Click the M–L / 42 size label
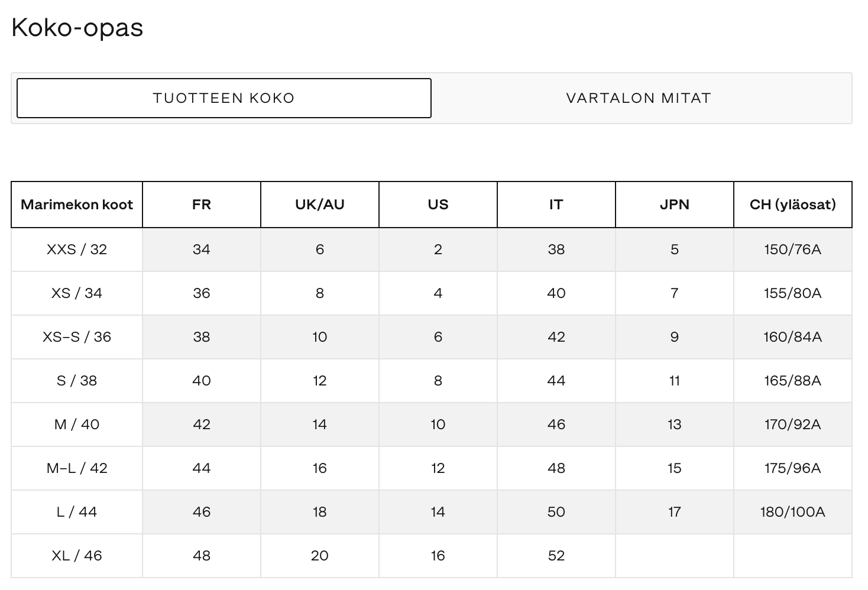This screenshot has width=868, height=590. pyautogui.click(x=77, y=468)
